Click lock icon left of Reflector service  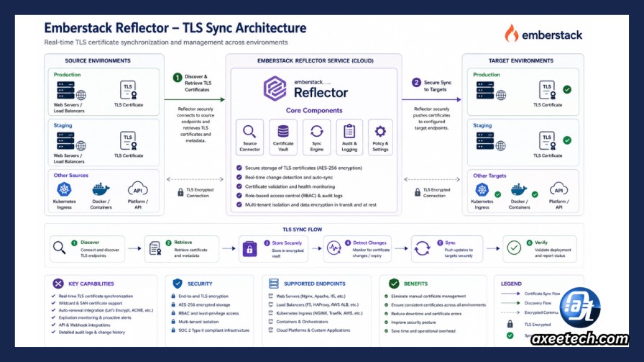click(180, 193)
